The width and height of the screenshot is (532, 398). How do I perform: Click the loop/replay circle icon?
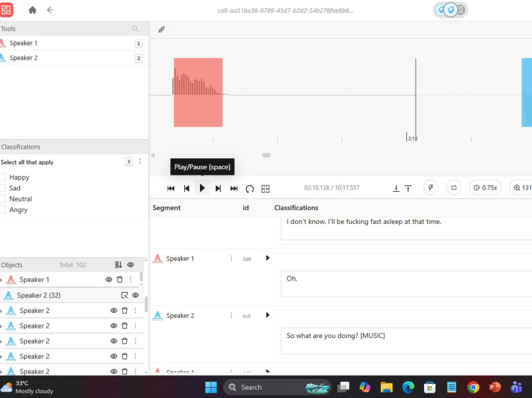coord(250,189)
